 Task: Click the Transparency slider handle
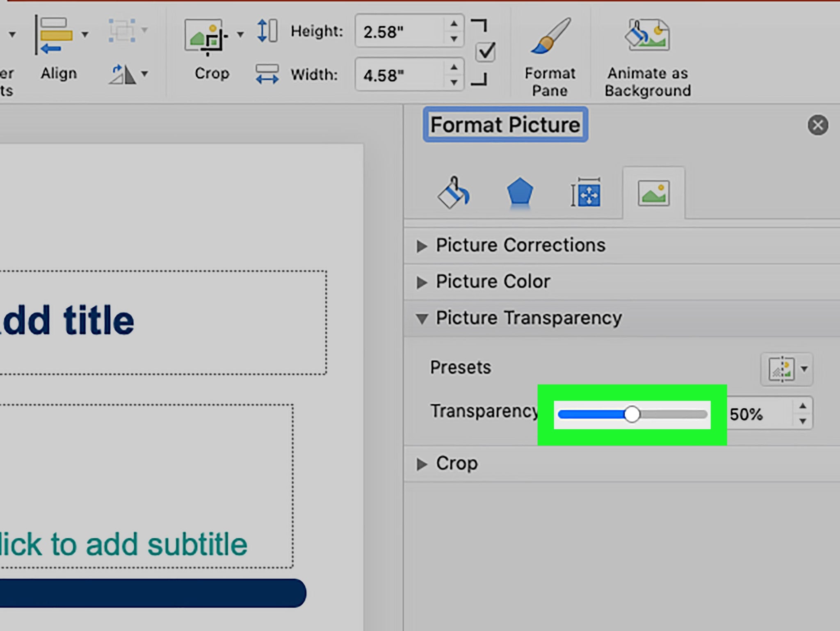click(632, 414)
